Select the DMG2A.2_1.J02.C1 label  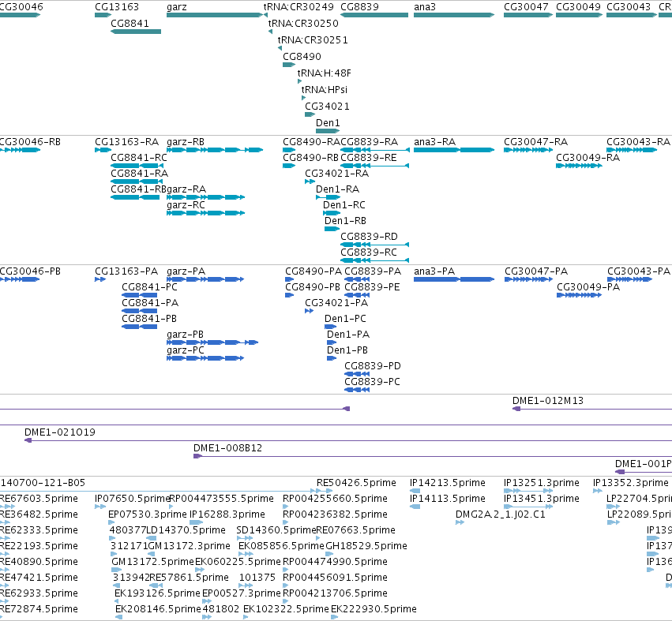click(501, 514)
